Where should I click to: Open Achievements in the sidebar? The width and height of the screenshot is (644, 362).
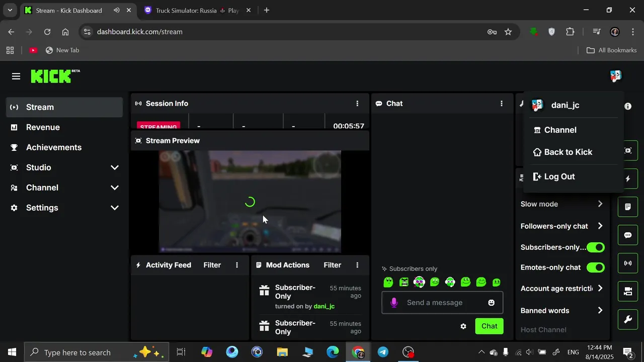64,147
